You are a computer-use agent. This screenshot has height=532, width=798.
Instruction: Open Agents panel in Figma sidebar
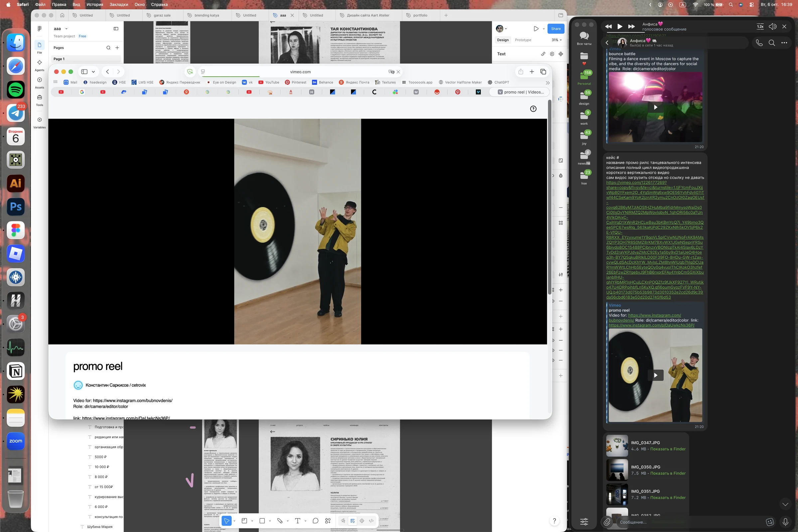coord(39,65)
